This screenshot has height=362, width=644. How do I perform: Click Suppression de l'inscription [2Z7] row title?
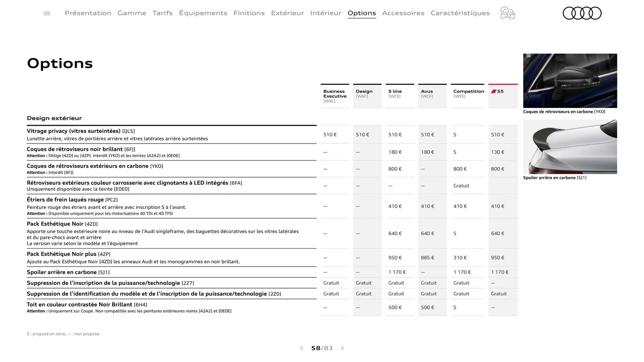coord(110,283)
